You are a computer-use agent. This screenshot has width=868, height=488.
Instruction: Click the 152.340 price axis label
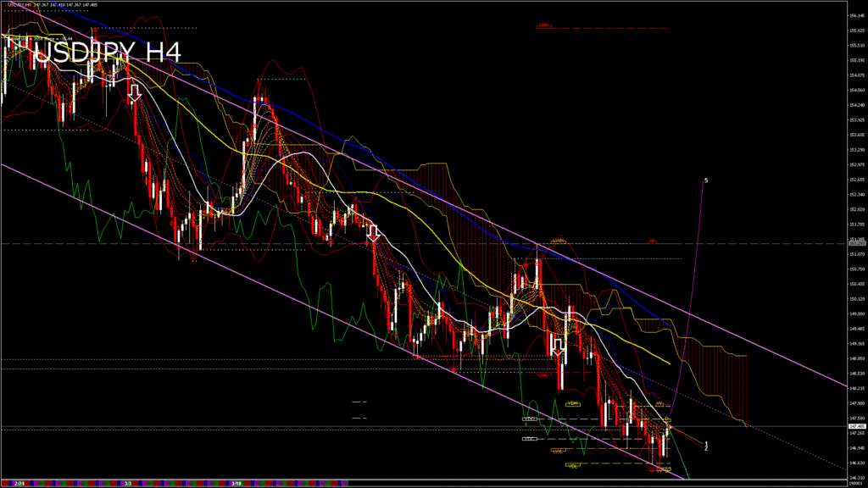point(857,194)
